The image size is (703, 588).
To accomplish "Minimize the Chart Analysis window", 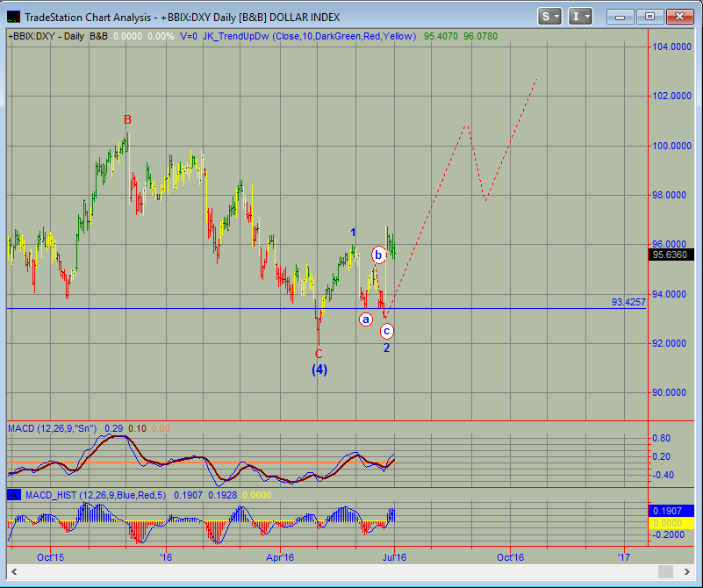I will click(x=620, y=17).
